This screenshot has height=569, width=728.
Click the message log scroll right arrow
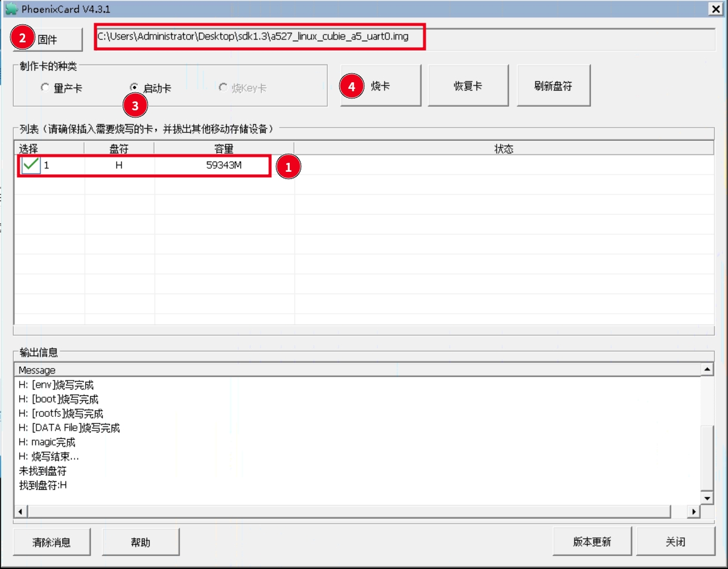[x=693, y=512]
